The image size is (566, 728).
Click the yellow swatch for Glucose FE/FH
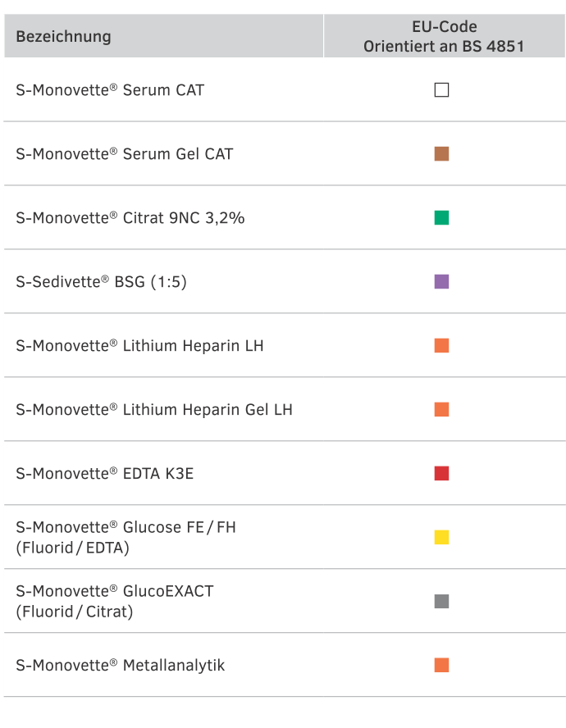click(x=441, y=538)
